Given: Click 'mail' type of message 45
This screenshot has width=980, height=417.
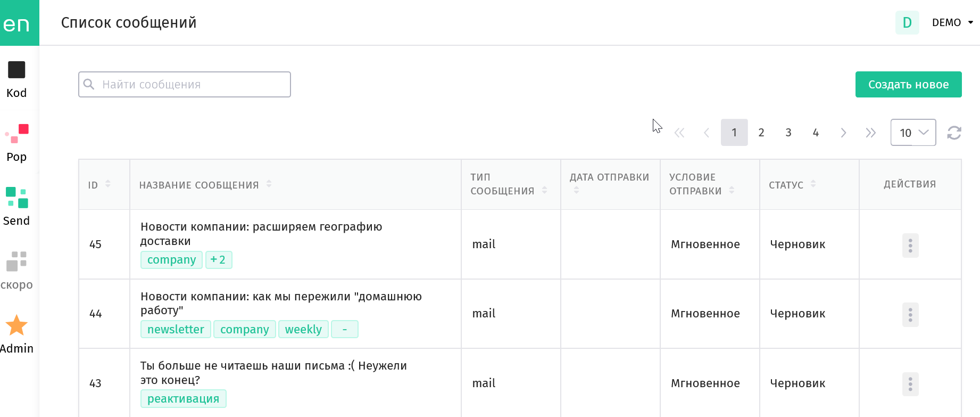Looking at the screenshot, I should pos(484,244).
